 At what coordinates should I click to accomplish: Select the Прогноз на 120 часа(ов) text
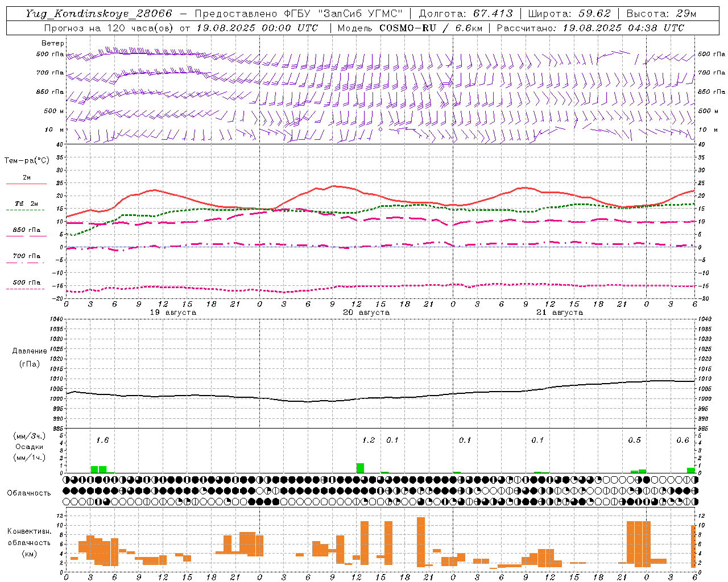tap(109, 28)
